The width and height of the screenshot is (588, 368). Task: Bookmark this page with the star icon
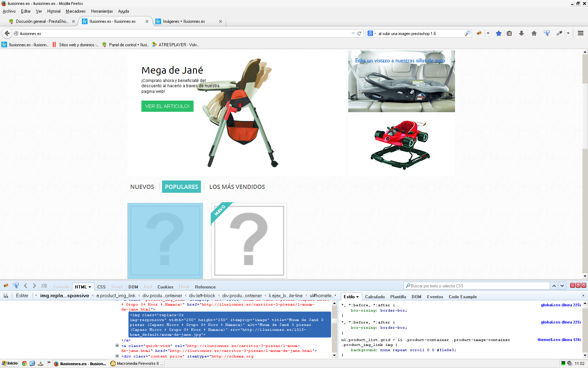pyautogui.click(x=499, y=33)
